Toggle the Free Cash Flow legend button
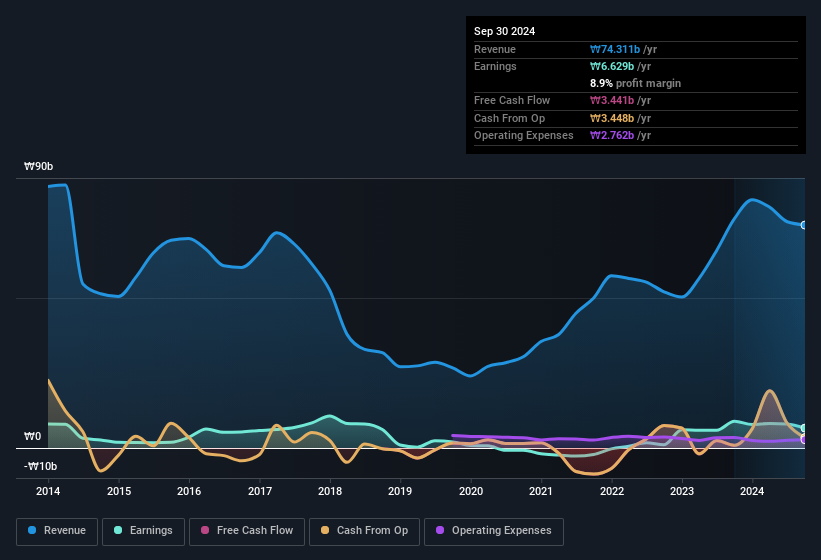The image size is (821, 560). (x=247, y=531)
